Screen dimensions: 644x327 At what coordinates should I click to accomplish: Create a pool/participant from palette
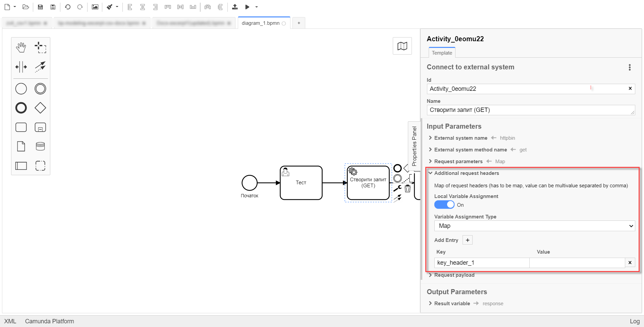[21, 166]
